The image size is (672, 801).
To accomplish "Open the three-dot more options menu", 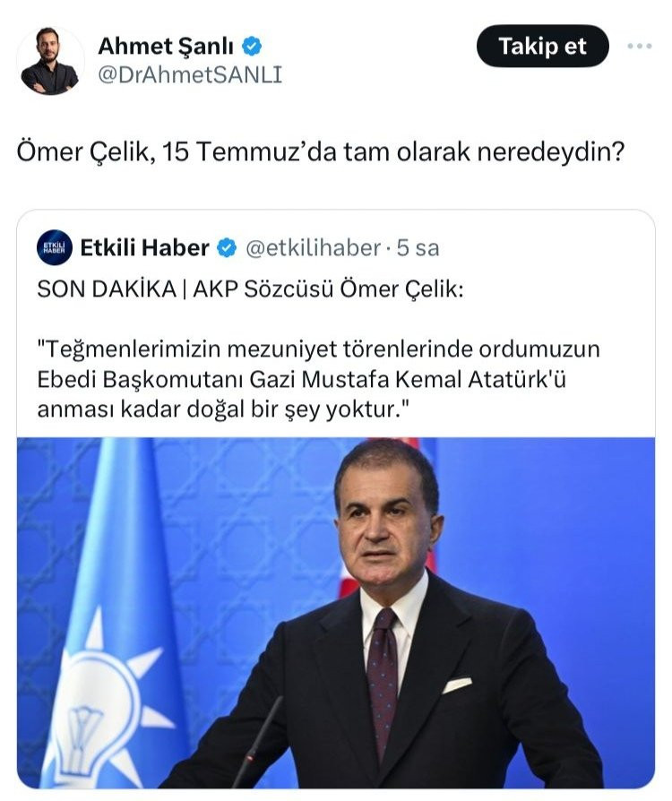I will (639, 46).
